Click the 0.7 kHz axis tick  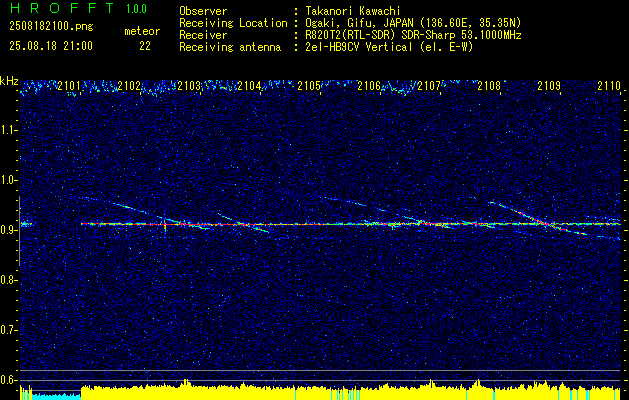click(x=8, y=330)
